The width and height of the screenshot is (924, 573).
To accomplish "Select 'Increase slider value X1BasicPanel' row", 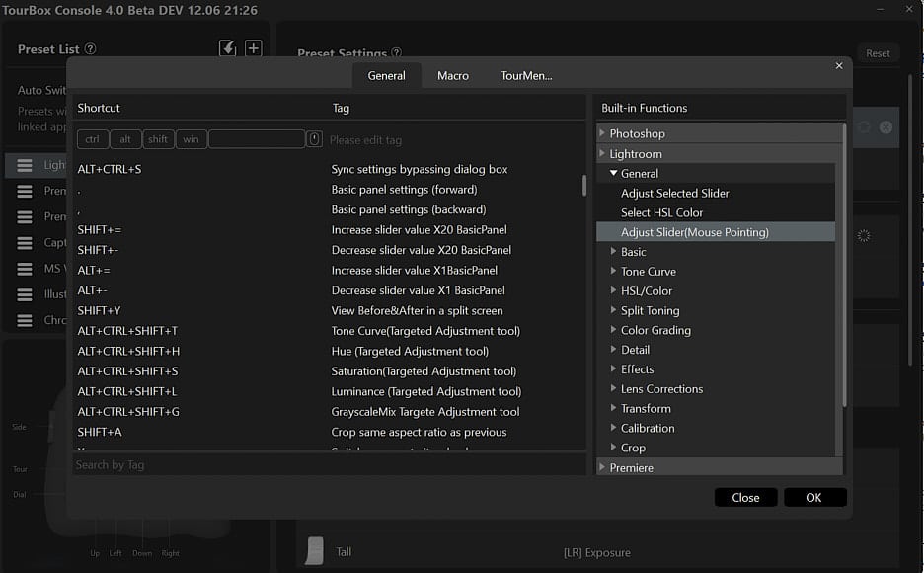I will point(328,270).
